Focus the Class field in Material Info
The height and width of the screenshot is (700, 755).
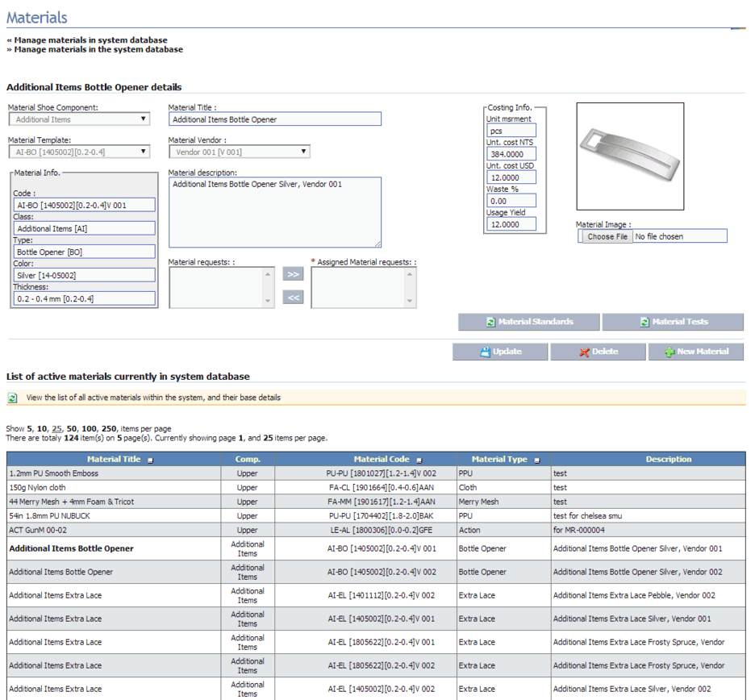click(x=84, y=228)
